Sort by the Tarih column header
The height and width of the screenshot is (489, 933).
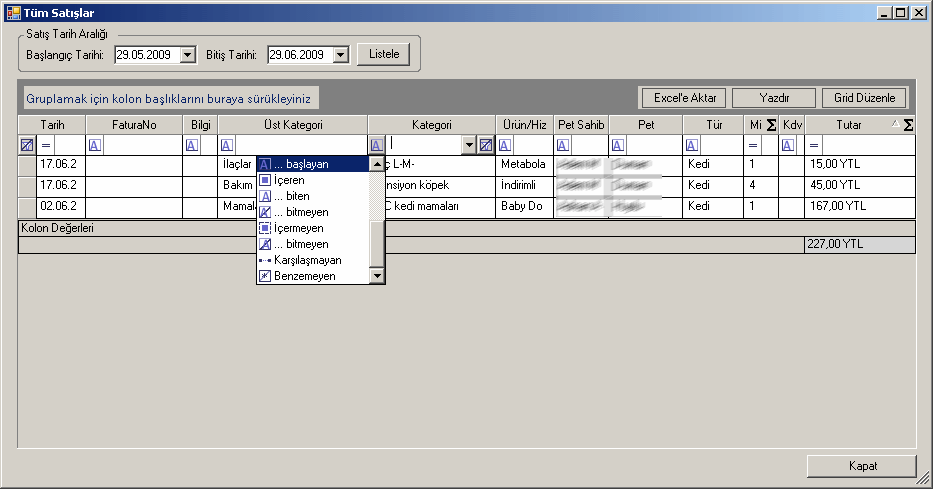(52, 125)
